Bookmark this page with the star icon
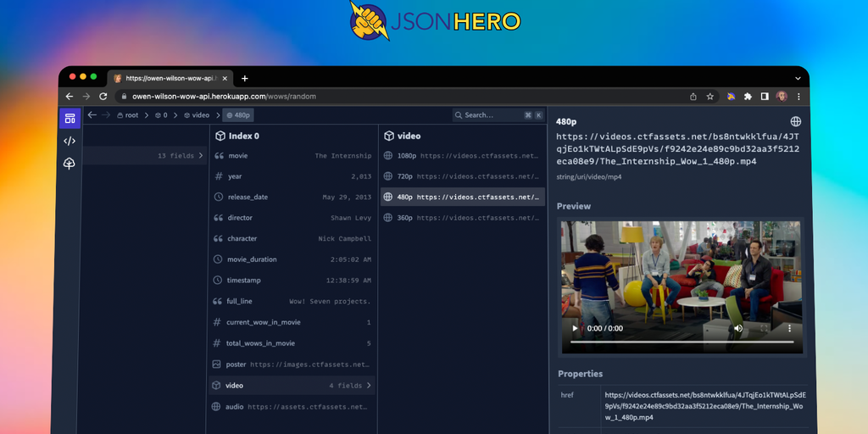The height and width of the screenshot is (434, 868). tap(710, 97)
